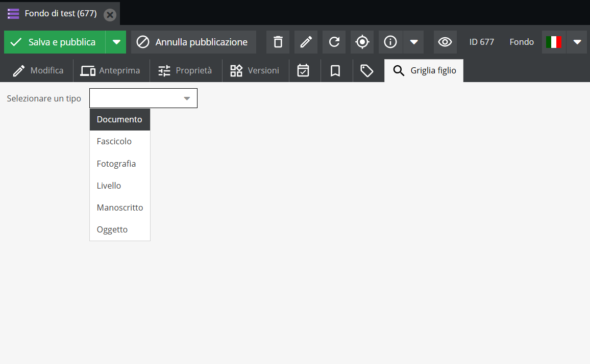Choose Manoscritto in the dropdown list
This screenshot has height=364, width=590.
coord(120,207)
